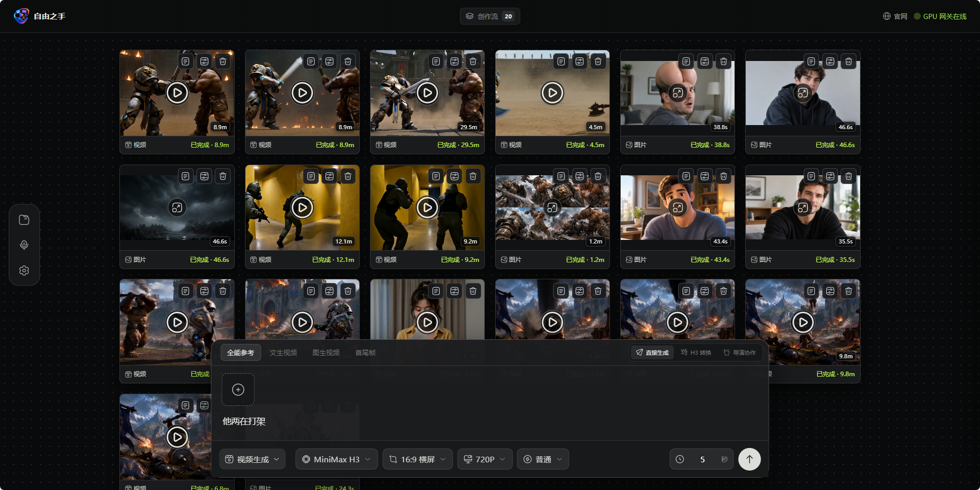This screenshot has height=490, width=980.
Task: Open the 官网 link
Action: click(x=895, y=16)
